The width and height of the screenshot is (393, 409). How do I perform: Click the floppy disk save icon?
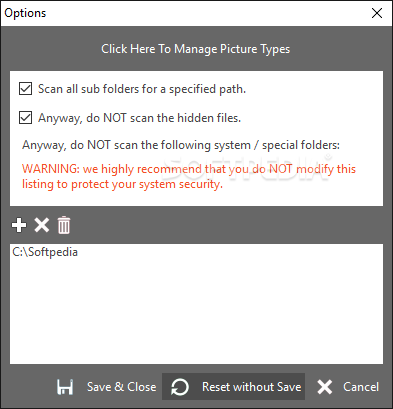(x=65, y=387)
